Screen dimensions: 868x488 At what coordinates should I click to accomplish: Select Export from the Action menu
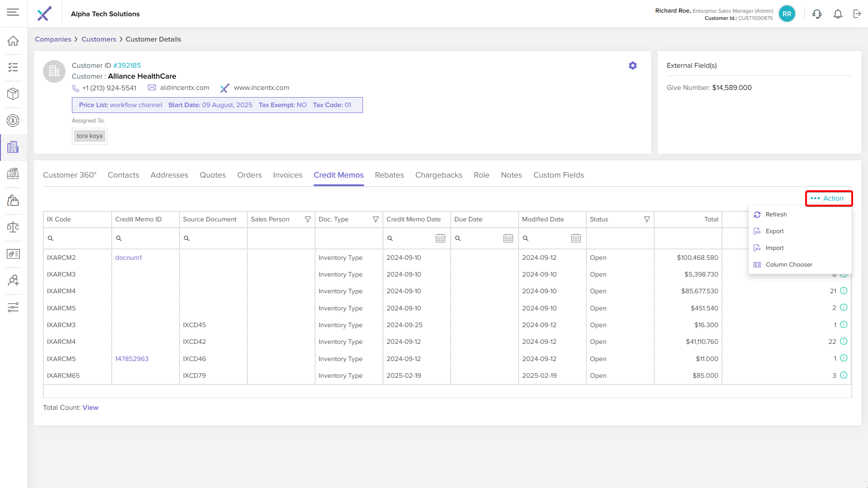point(774,231)
